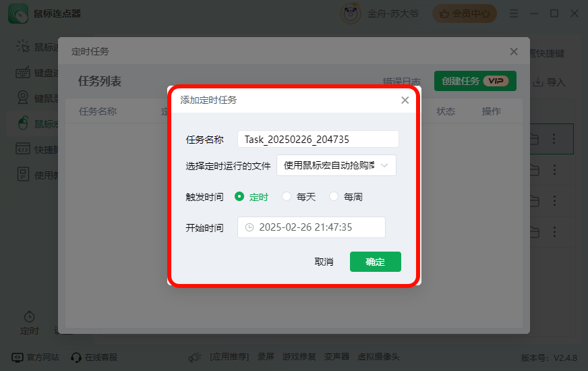Select 使用教程 document sidebar icon

23,175
